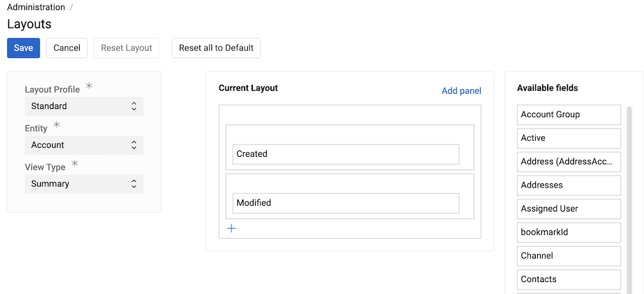Select the Contacts available field

[x=569, y=280]
